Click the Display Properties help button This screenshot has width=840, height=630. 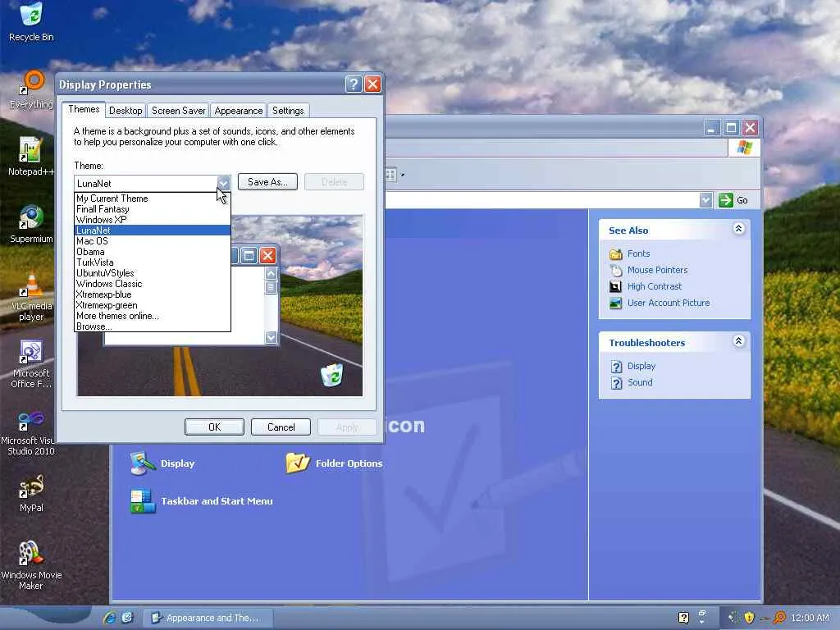pos(354,84)
